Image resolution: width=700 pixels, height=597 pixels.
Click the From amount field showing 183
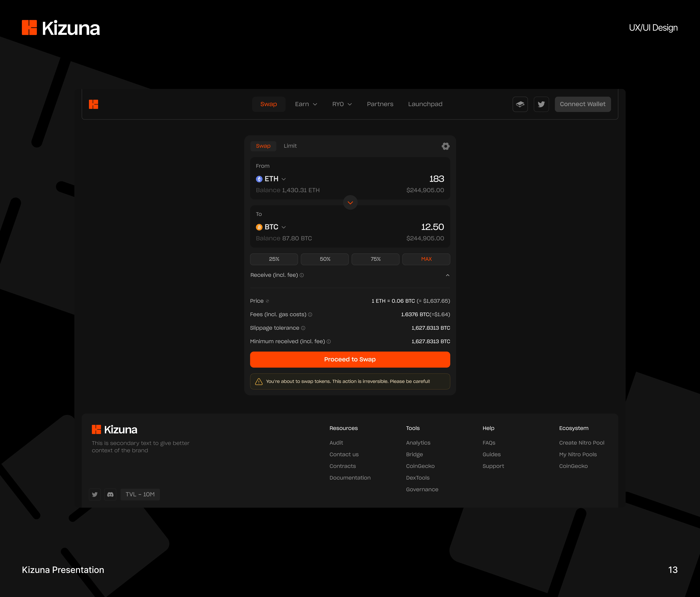click(437, 179)
